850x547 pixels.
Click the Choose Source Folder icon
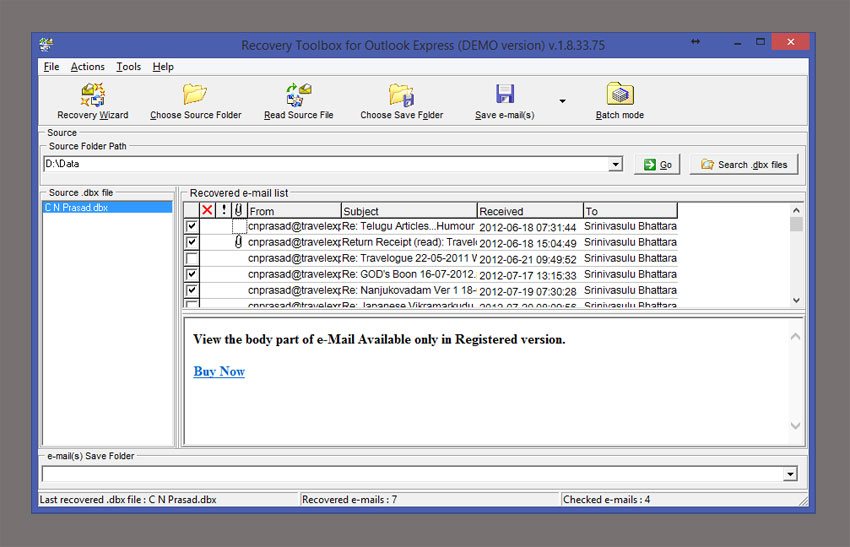pyautogui.click(x=195, y=94)
